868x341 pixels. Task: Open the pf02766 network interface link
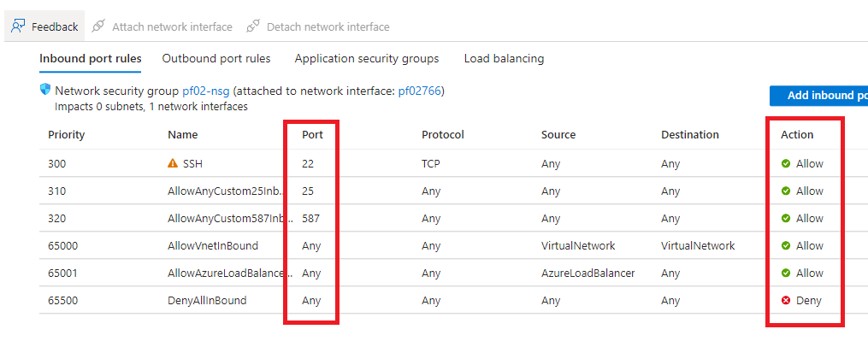tap(420, 91)
